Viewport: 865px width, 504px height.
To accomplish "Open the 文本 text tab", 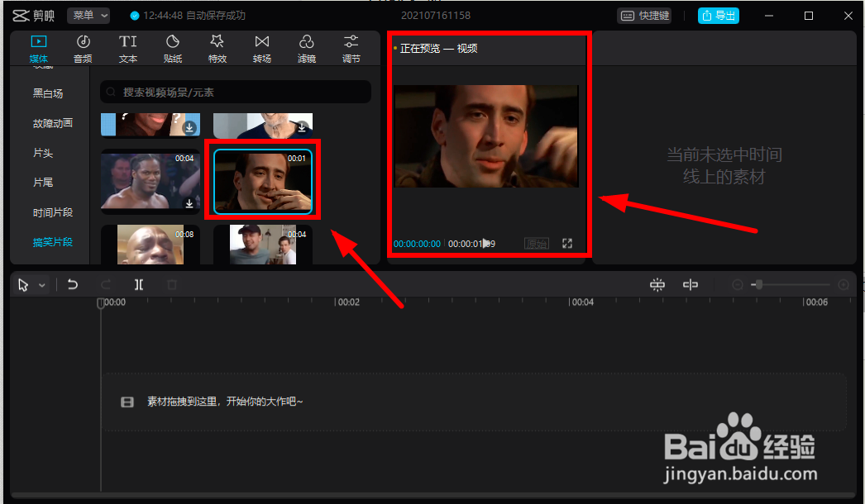I will click(128, 49).
